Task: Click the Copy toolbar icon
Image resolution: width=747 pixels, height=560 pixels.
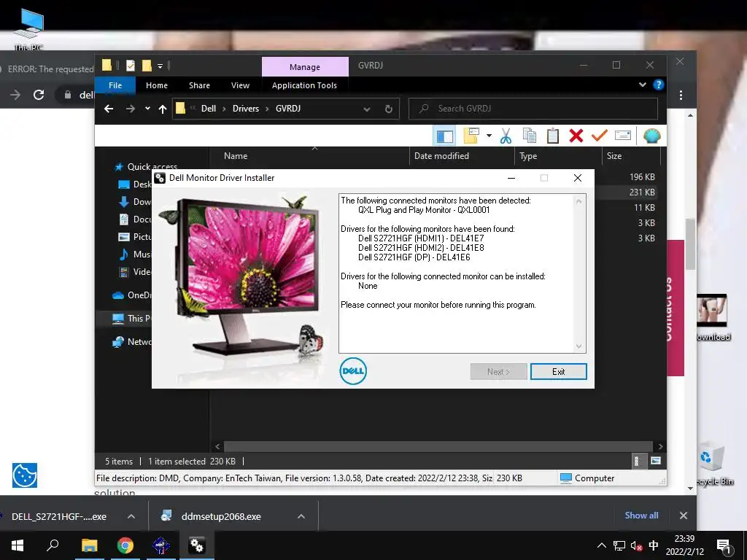Action: (x=530, y=136)
